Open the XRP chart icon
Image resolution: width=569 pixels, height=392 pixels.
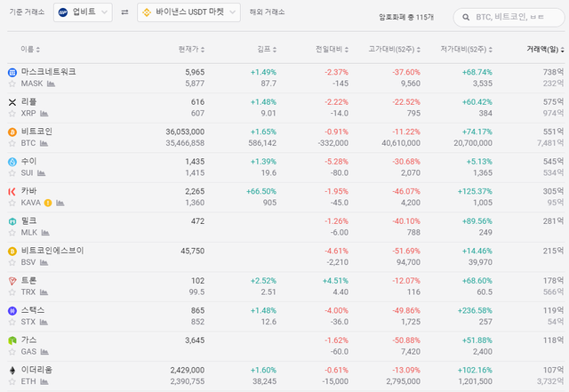pyautogui.click(x=44, y=114)
